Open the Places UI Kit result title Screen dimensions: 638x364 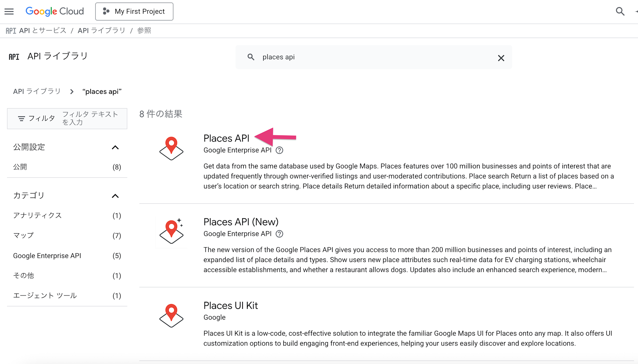pos(230,305)
